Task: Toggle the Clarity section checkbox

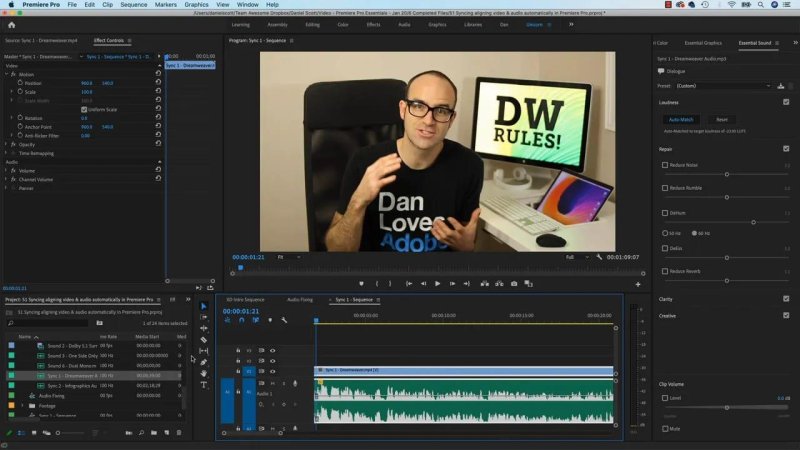Action: coord(786,299)
